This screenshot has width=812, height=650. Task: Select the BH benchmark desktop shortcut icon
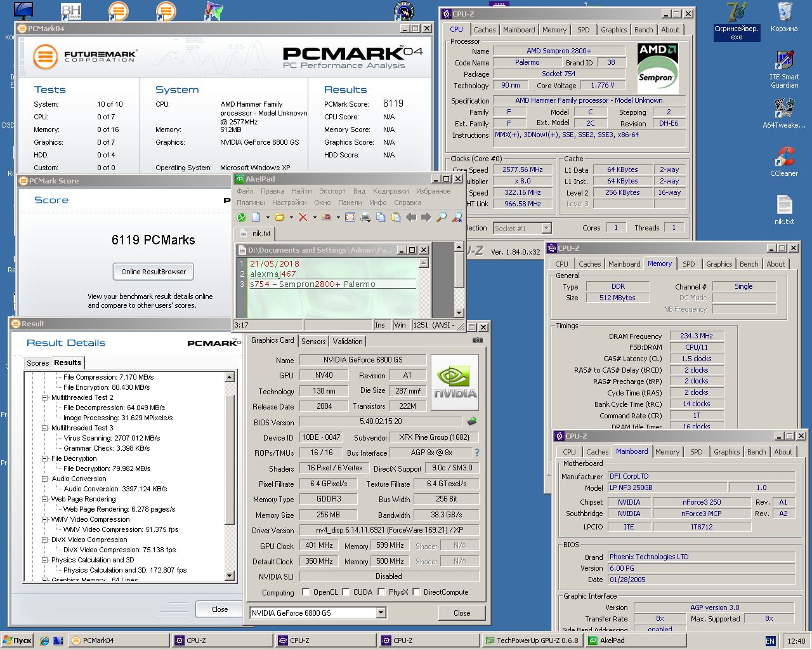(71, 11)
